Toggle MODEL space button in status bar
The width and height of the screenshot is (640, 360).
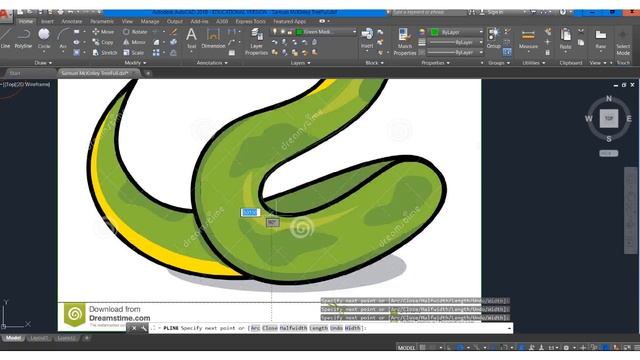click(x=406, y=348)
